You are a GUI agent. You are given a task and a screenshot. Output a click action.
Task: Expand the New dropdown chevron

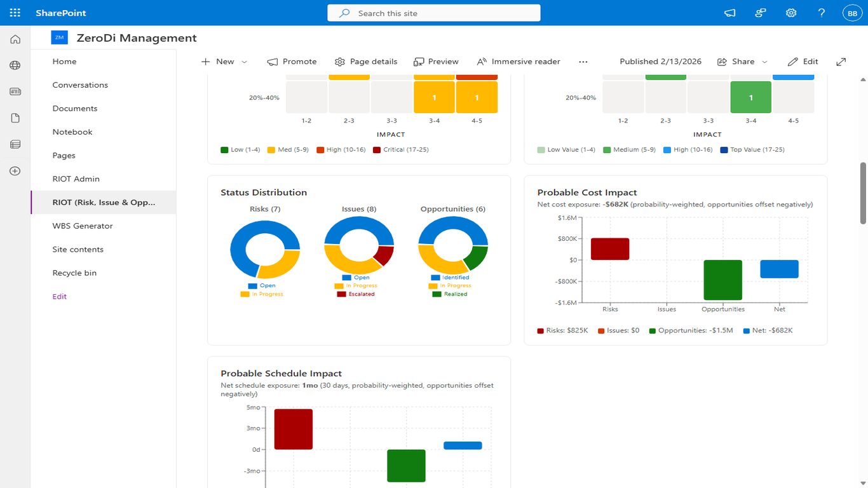click(x=245, y=62)
